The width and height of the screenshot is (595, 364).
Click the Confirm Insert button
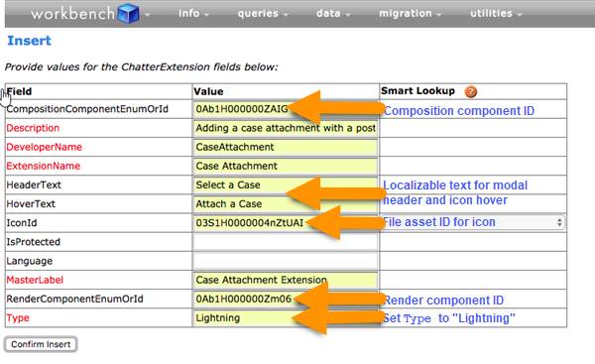pos(41,344)
